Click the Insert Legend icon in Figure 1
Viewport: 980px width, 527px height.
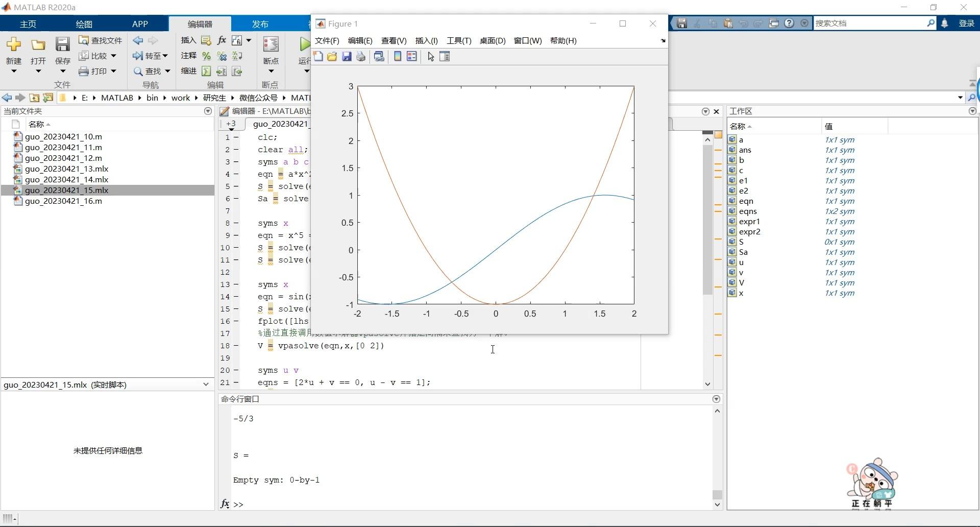412,57
